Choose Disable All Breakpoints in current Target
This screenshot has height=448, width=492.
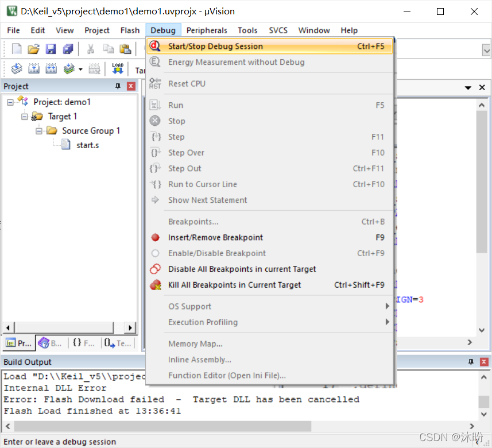pos(269,269)
